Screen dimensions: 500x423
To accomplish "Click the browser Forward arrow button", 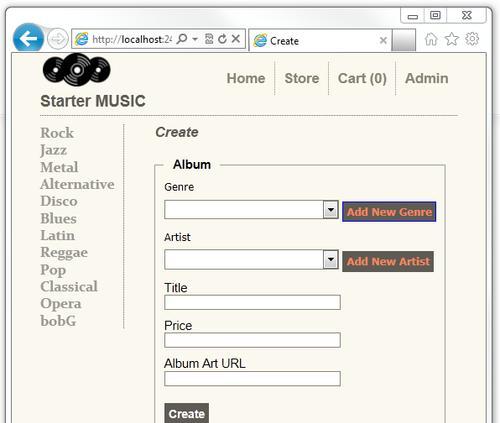I will pos(58,39).
